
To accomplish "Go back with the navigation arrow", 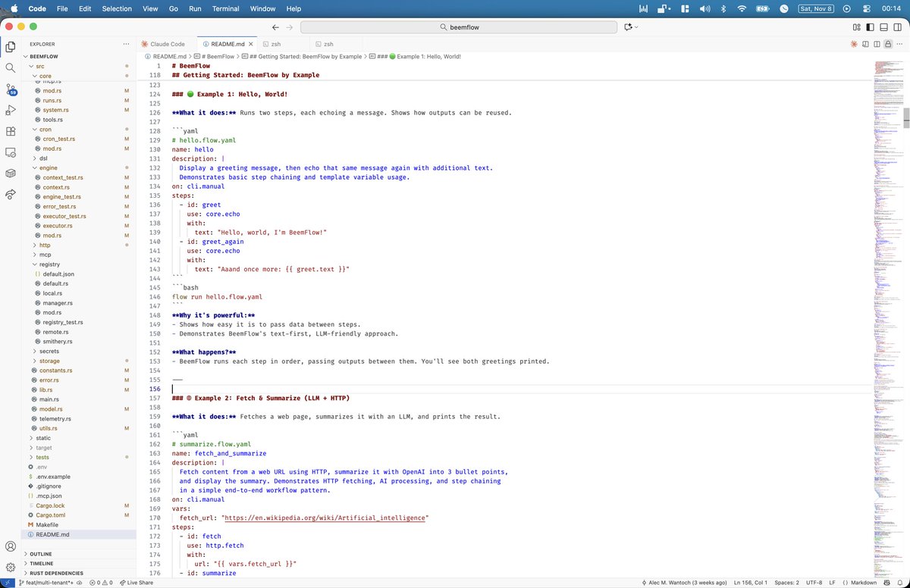I will tap(276, 27).
